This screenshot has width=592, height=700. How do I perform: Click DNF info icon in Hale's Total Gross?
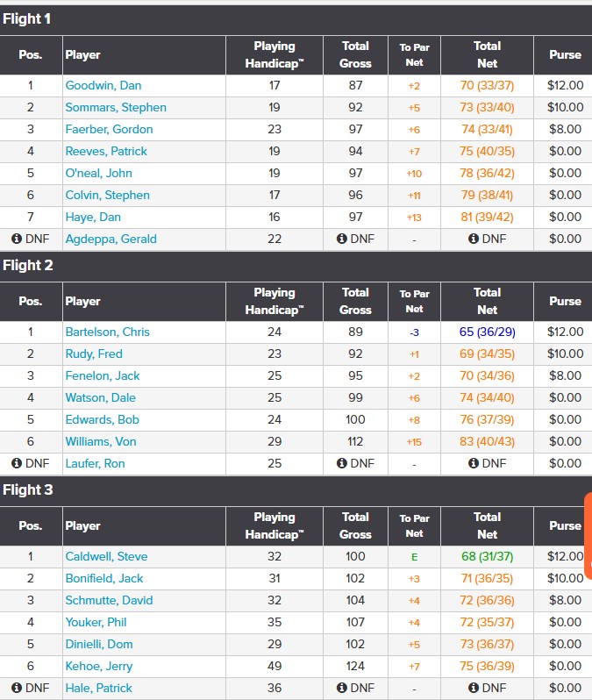[x=342, y=688]
